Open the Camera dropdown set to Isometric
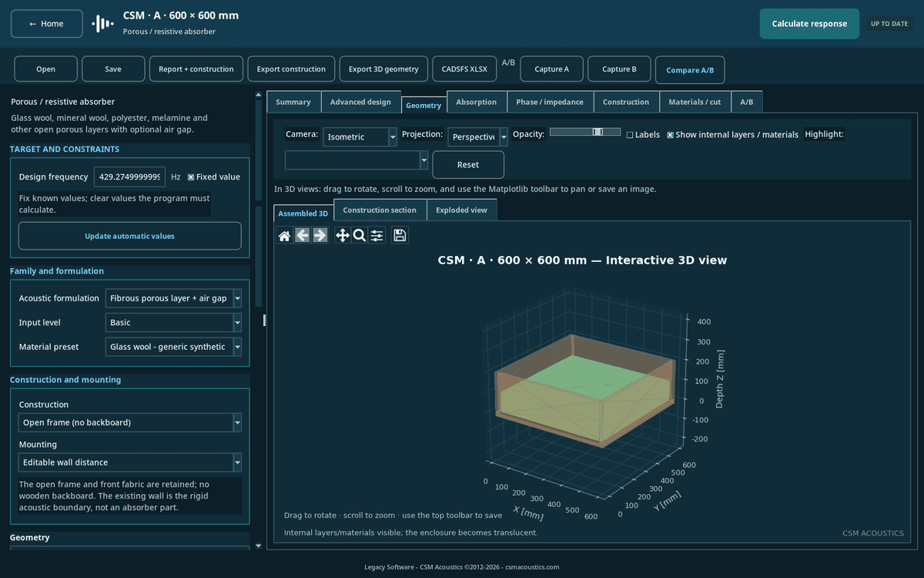 click(360, 137)
